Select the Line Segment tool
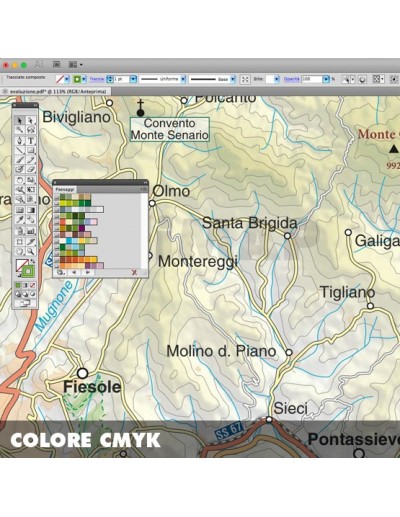This screenshot has height=517, width=400. pyautogui.click(x=20, y=150)
